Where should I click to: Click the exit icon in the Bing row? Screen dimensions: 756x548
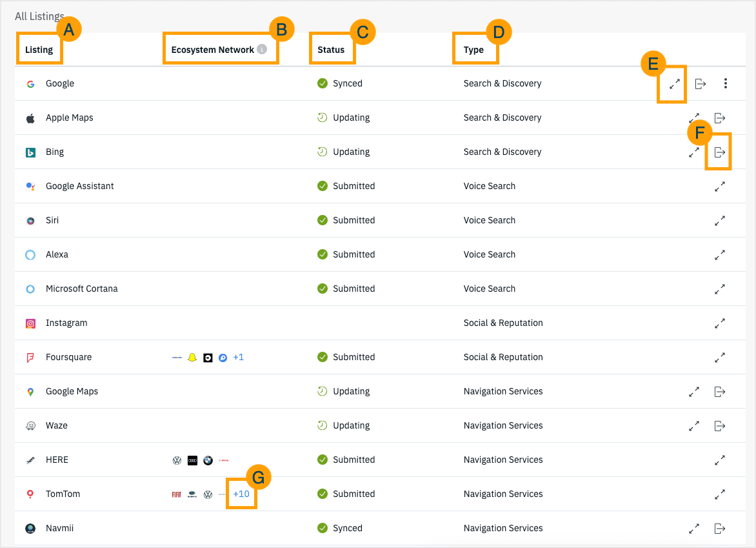tap(720, 152)
